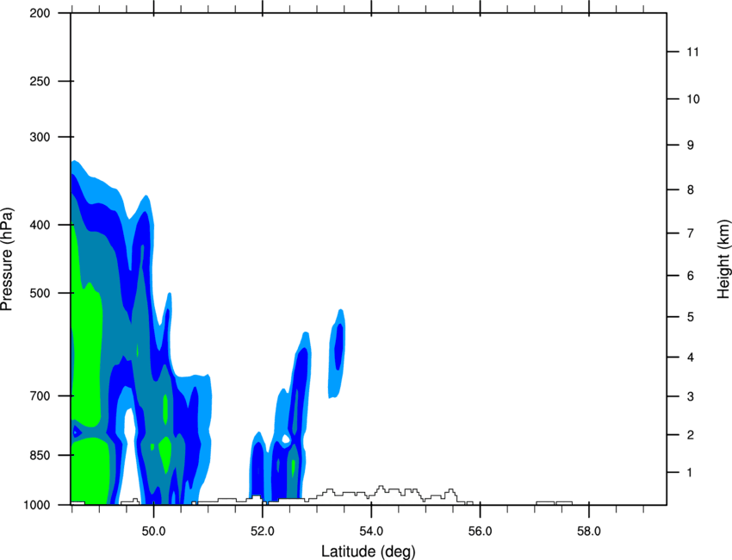This screenshot has width=732, height=560.
Task: Click the 3 km height label
Action: [691, 396]
